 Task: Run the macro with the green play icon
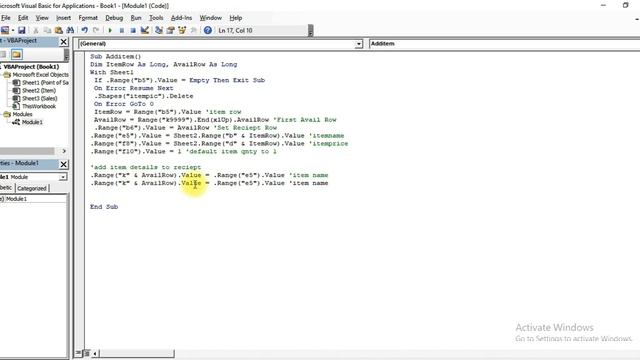coord(110,30)
